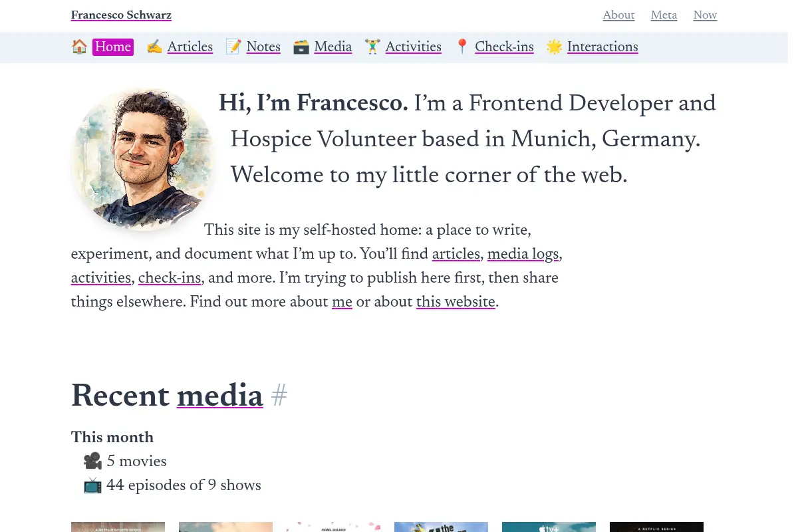Open the Interactions navigation item
Screen dimensions: 798x532
(x=602, y=47)
